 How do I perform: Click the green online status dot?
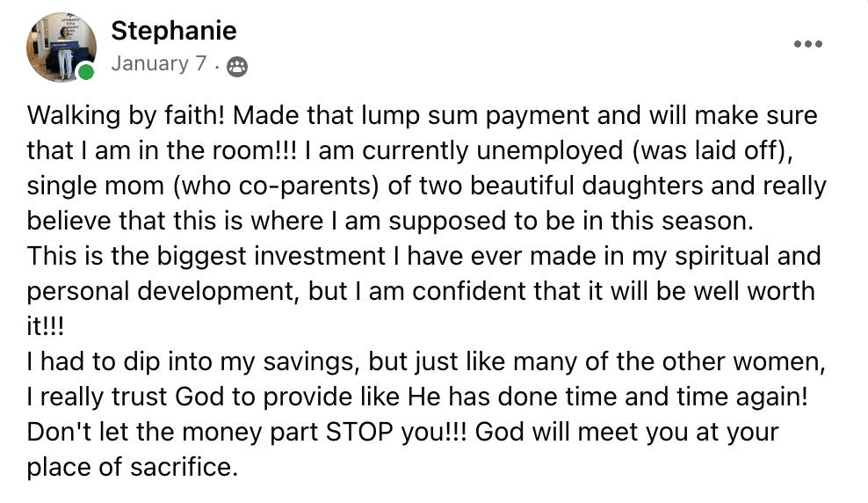pyautogui.click(x=86, y=72)
